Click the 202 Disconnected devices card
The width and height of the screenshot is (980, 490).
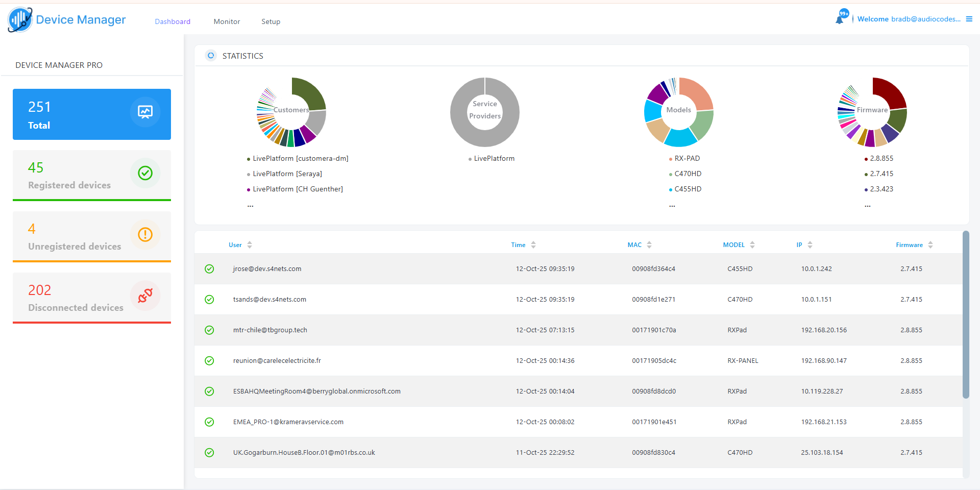[92, 298]
